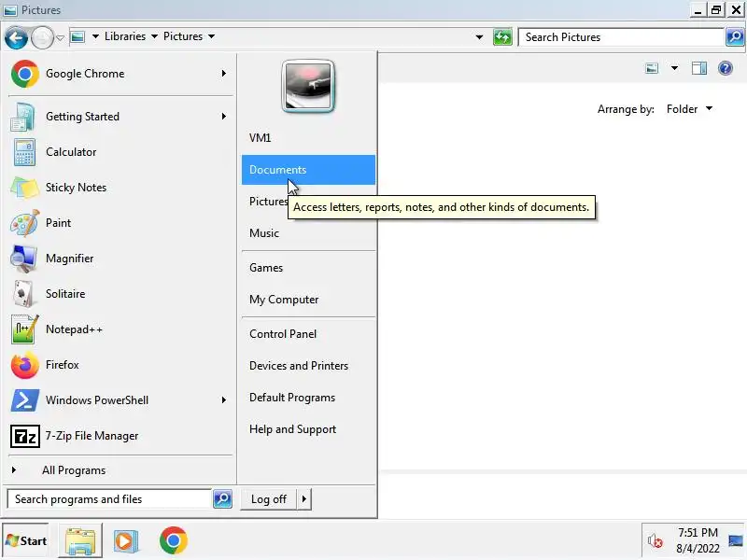Launch Getting Started from Start menu
Image resolution: width=747 pixels, height=560 pixels.
pos(120,117)
